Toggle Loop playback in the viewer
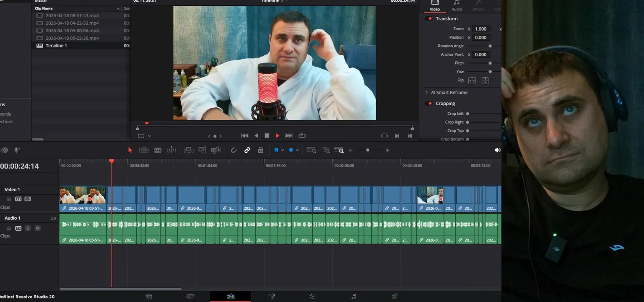Image resolution: width=644 pixels, height=302 pixels. coord(302,136)
